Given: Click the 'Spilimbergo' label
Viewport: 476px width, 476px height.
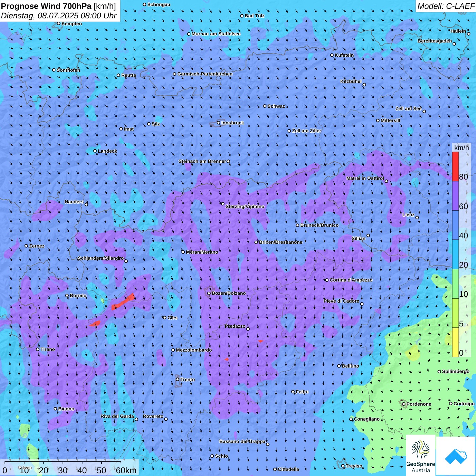Looking at the screenshot, I should 456,371.
